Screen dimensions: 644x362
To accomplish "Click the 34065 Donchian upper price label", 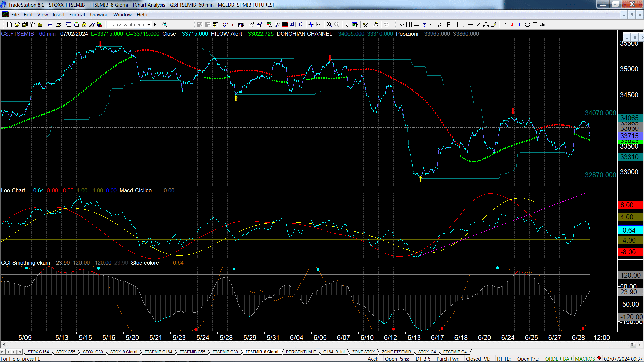I will [630, 118].
